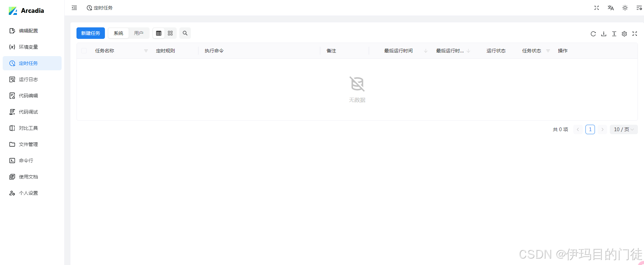644x265 pixels.
Task: Open the 10 / 页 page size dropdown
Action: coord(624,129)
